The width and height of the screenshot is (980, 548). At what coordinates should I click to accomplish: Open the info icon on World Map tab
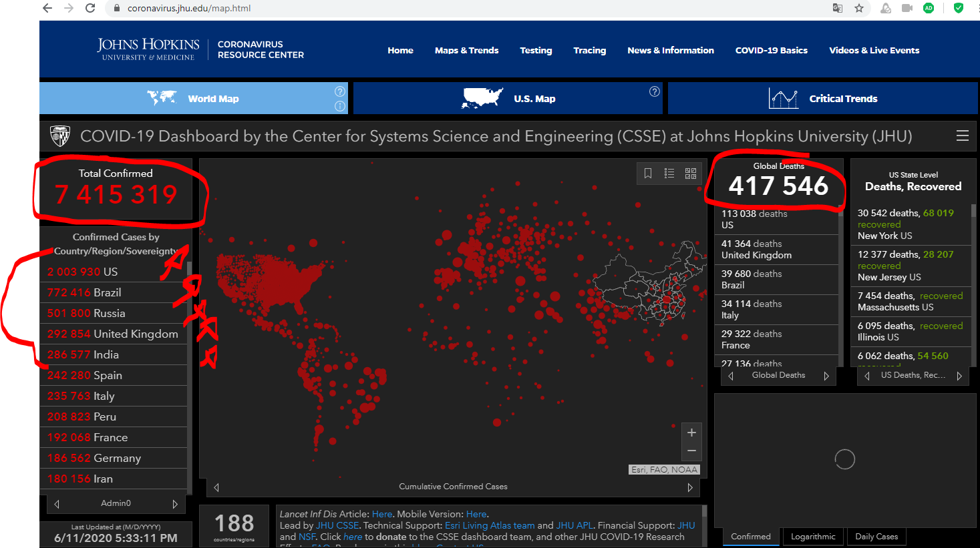click(x=340, y=106)
